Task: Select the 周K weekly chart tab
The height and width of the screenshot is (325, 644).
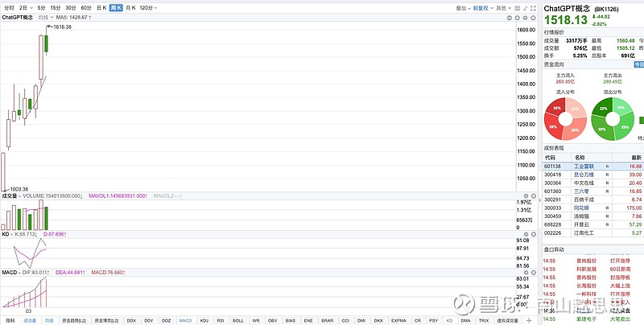Action: pos(116,8)
